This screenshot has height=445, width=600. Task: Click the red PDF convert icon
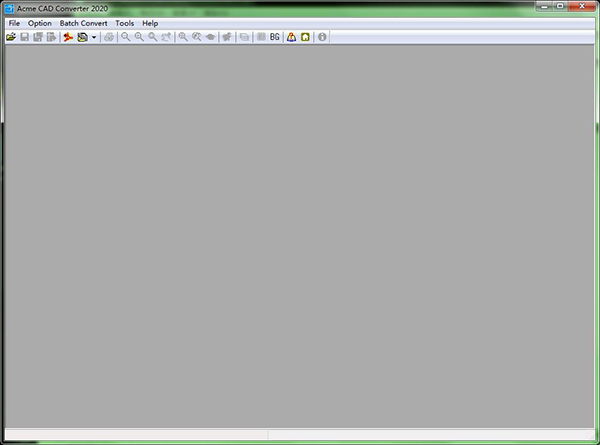pyautogui.click(x=68, y=37)
